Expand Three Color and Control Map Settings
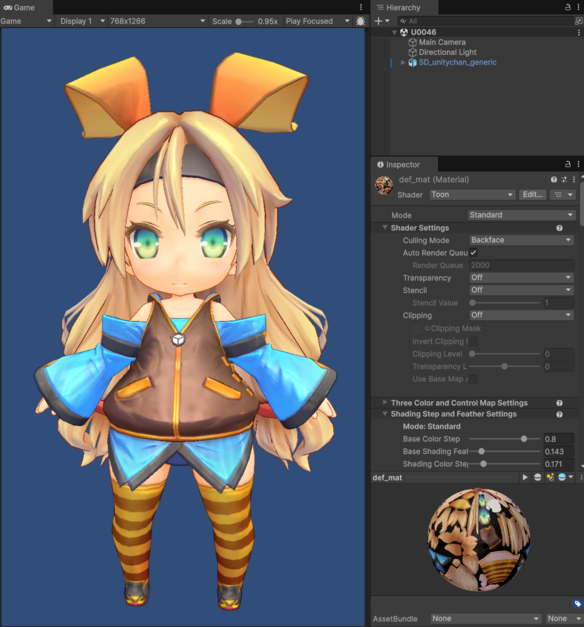The image size is (584, 627). [384, 402]
